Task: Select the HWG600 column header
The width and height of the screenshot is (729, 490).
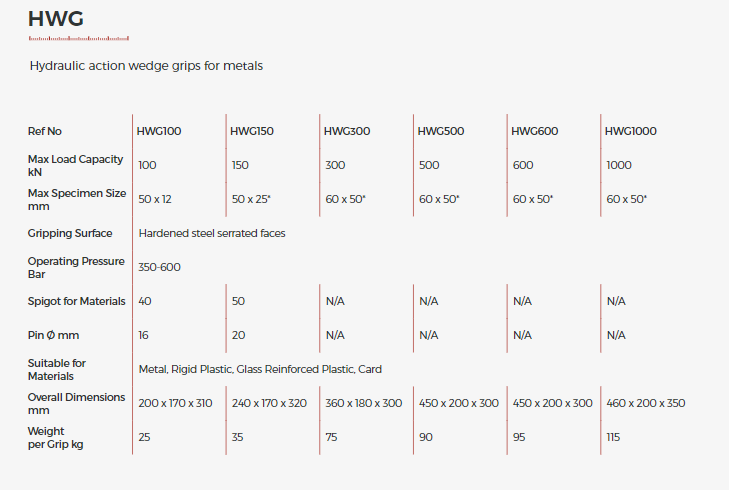Action: (x=535, y=131)
